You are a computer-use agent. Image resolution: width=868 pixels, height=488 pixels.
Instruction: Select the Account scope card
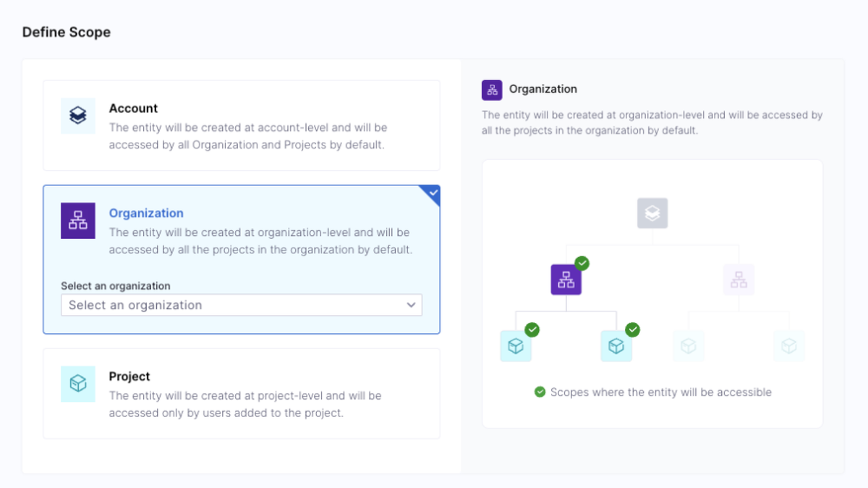[x=242, y=125]
